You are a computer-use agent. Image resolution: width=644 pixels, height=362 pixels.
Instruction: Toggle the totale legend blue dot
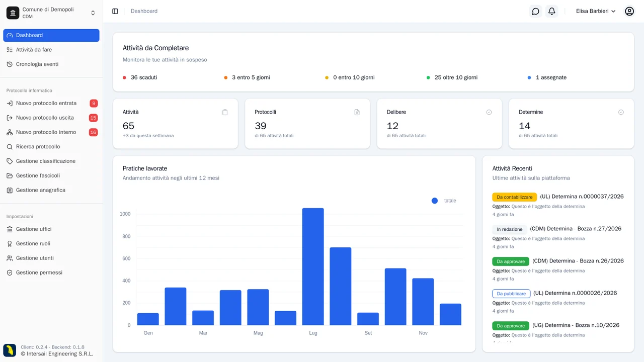[435, 201]
